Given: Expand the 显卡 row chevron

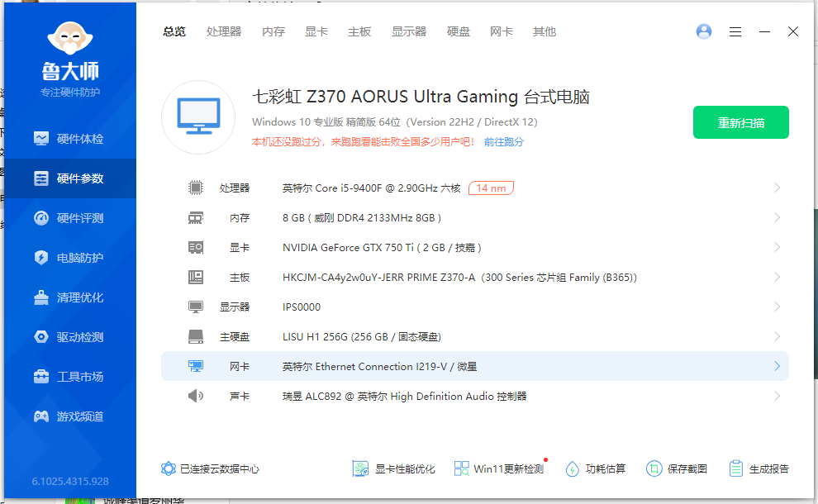Looking at the screenshot, I should pos(777,248).
